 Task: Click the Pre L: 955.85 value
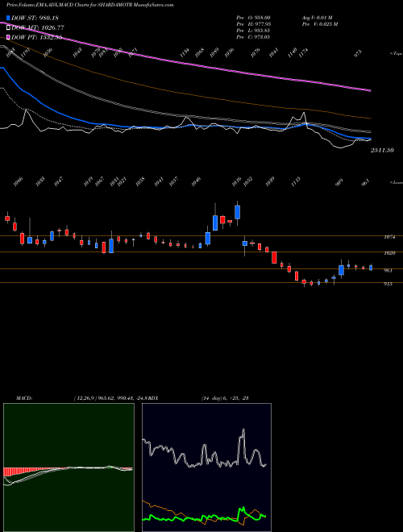(x=253, y=31)
